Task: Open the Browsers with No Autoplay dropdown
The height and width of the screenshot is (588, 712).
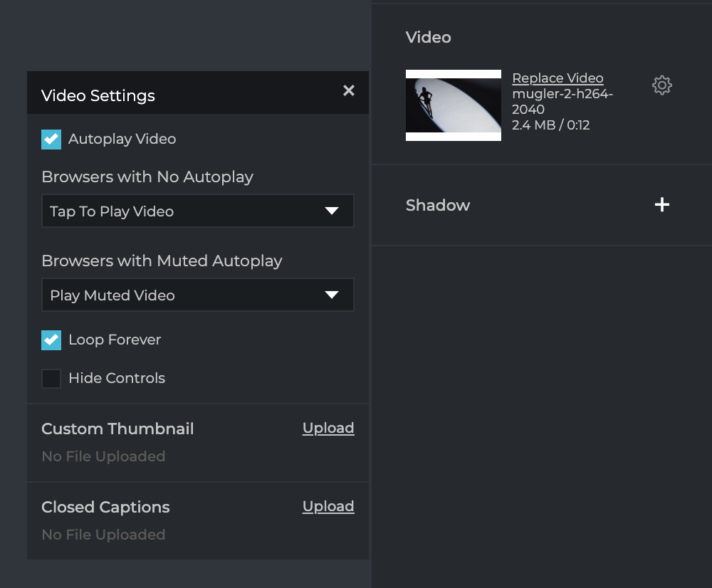Action: [x=197, y=211]
